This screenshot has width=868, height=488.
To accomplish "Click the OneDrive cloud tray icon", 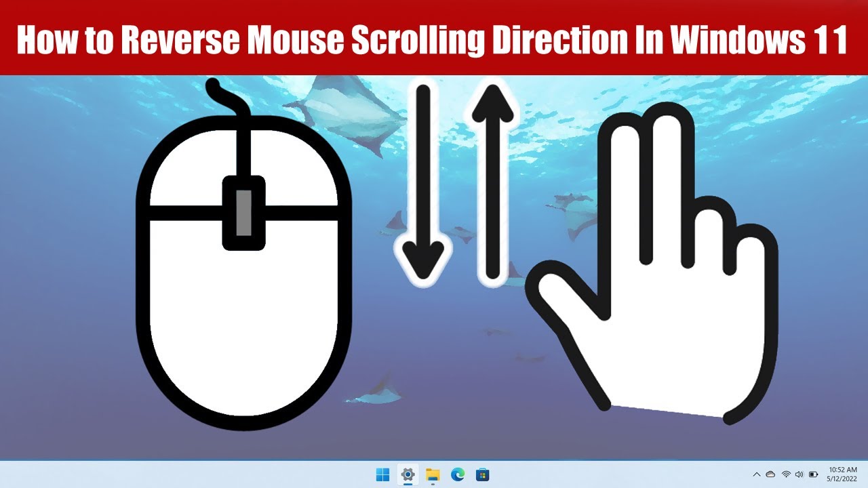I will pyautogui.click(x=771, y=474).
